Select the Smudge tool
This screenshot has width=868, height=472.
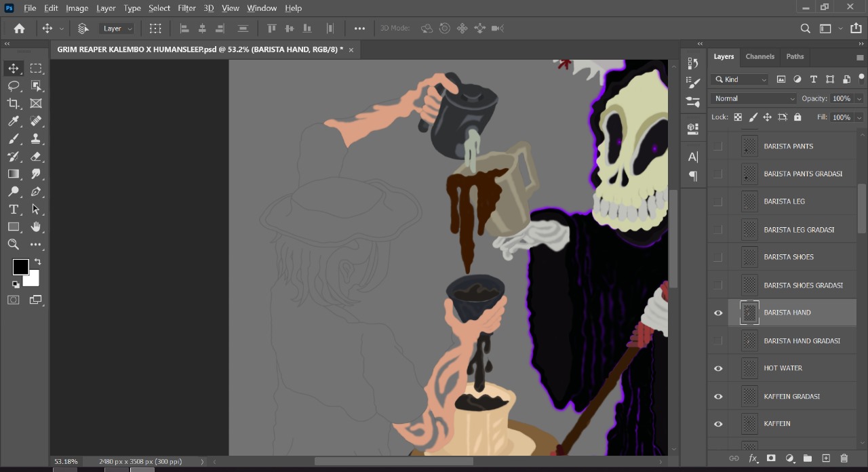[x=36, y=174]
